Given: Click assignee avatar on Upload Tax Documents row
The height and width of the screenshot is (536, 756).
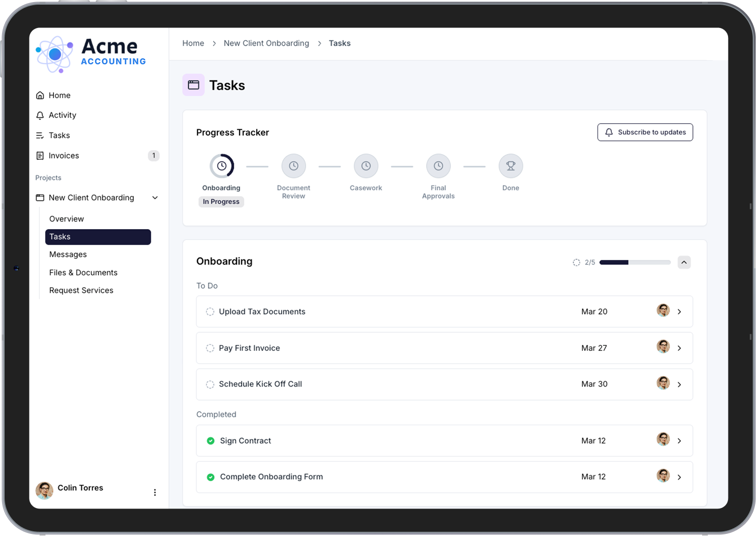Looking at the screenshot, I should [663, 311].
